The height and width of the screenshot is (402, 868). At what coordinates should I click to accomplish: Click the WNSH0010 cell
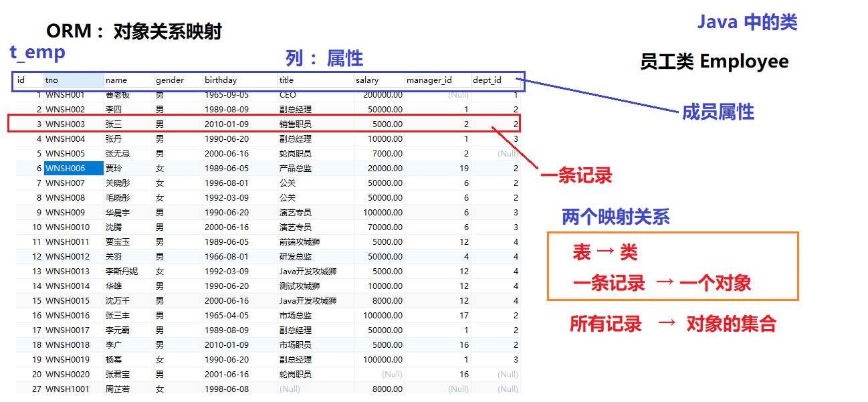coord(74,227)
